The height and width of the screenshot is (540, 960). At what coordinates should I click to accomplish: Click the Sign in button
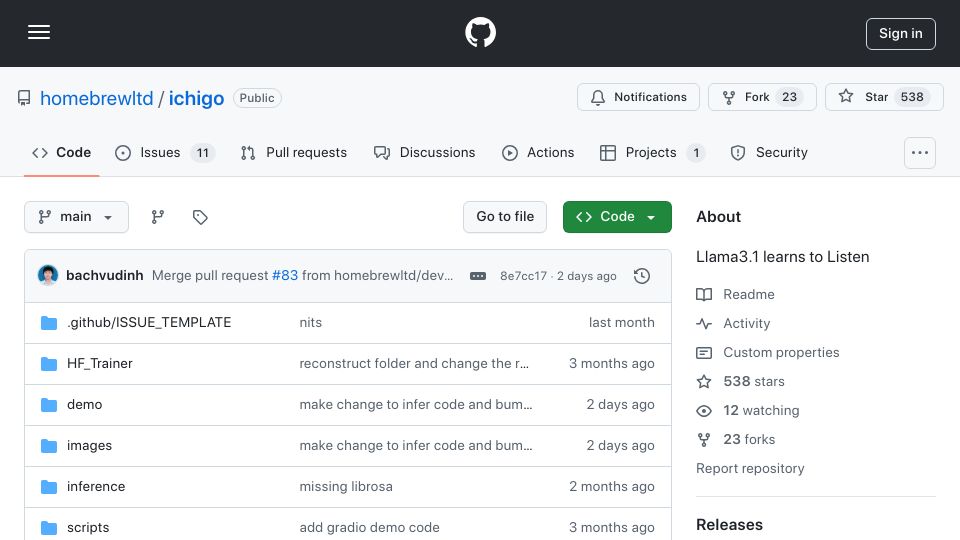[x=901, y=34]
